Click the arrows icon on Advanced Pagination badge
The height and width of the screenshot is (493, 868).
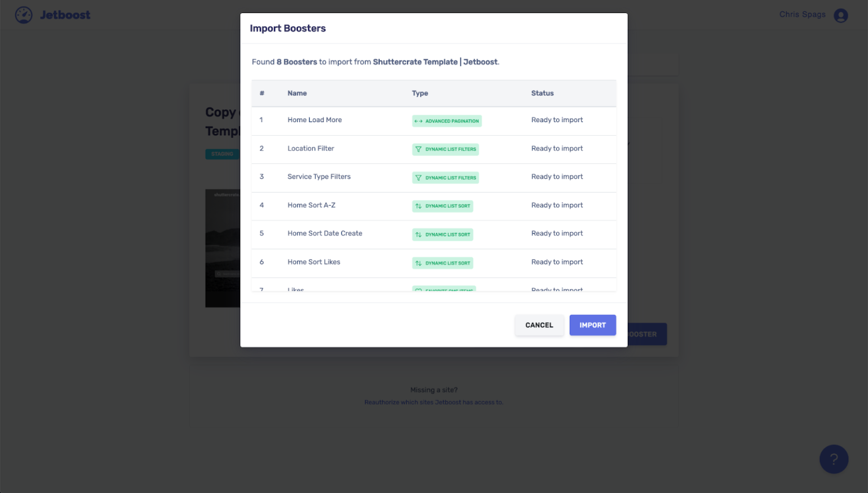418,120
